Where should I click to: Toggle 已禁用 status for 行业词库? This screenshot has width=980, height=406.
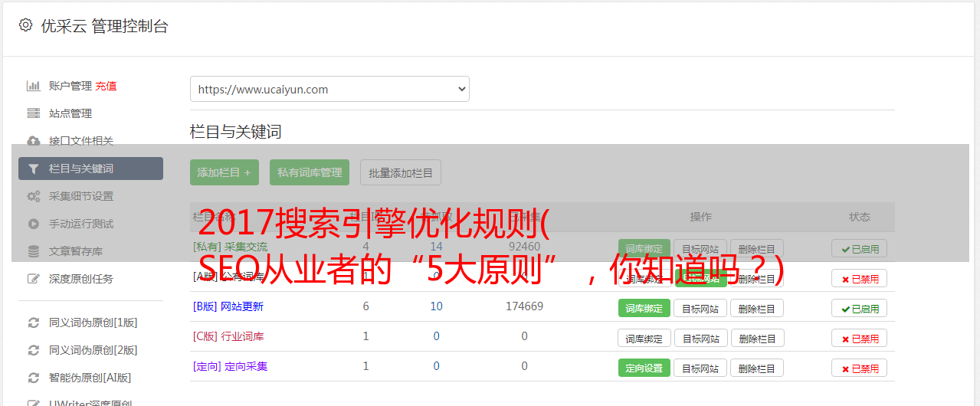[860, 338]
